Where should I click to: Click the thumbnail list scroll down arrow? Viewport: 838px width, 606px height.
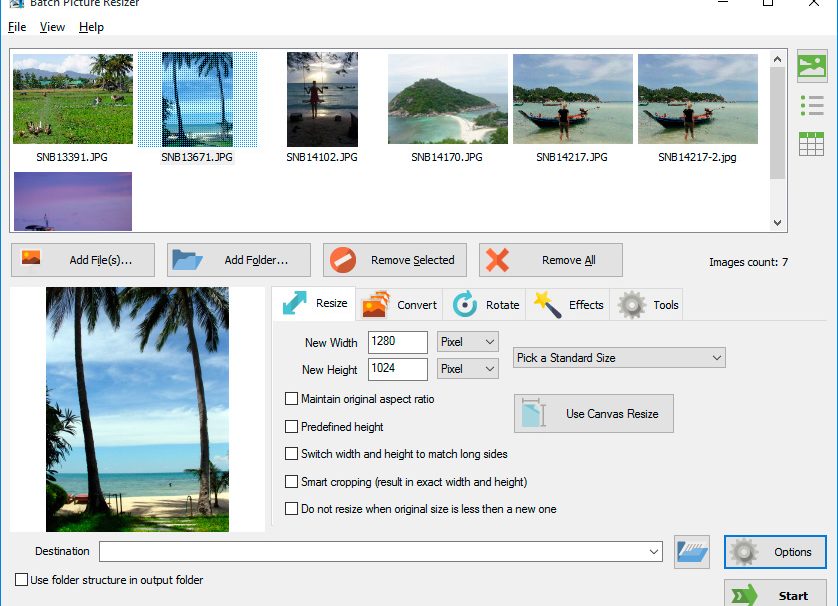click(778, 223)
